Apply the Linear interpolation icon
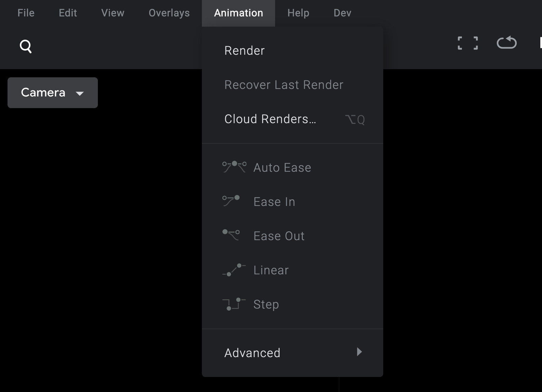The height and width of the screenshot is (392, 542). point(234,270)
